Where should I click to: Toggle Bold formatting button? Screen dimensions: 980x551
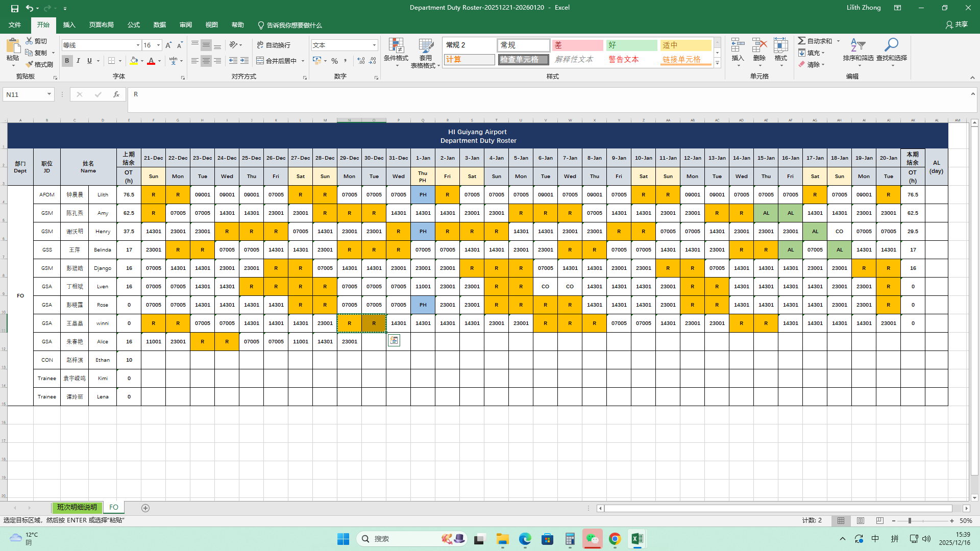point(67,61)
